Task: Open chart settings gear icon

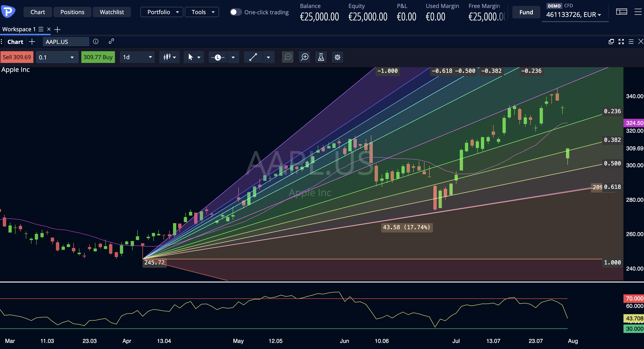Action: pyautogui.click(x=337, y=57)
